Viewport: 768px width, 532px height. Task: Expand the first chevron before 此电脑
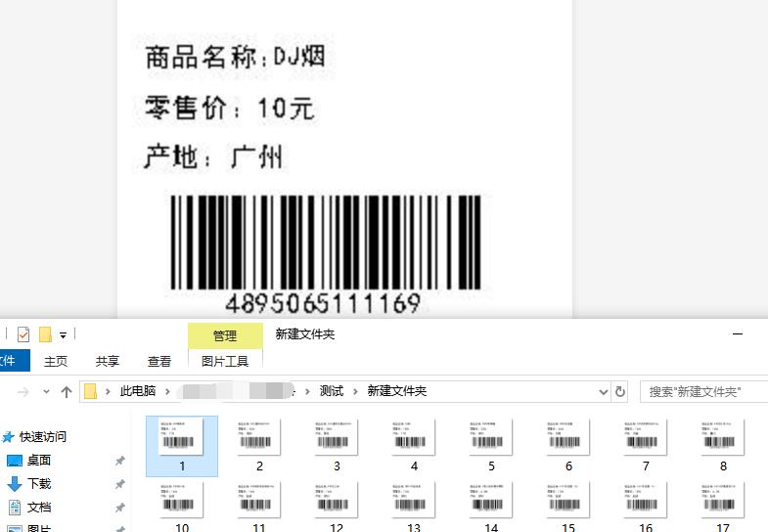(108, 391)
